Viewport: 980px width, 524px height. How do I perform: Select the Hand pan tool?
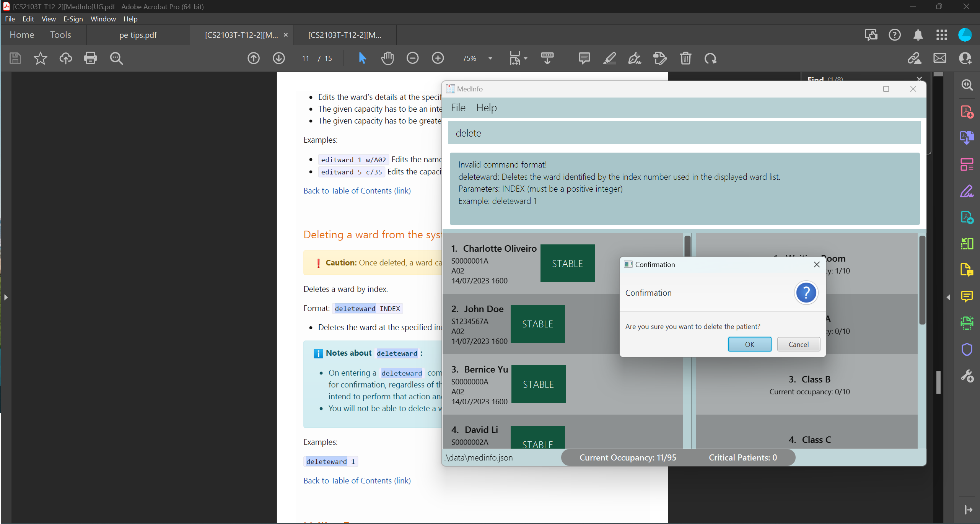coord(387,58)
